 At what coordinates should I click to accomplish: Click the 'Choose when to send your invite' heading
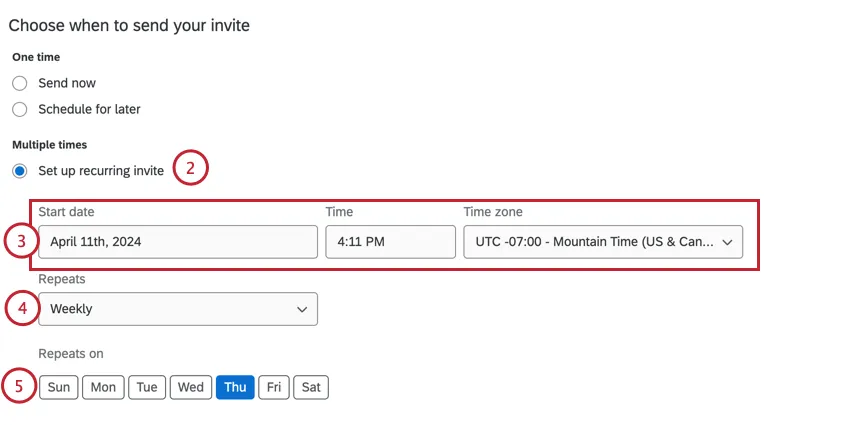(x=129, y=25)
